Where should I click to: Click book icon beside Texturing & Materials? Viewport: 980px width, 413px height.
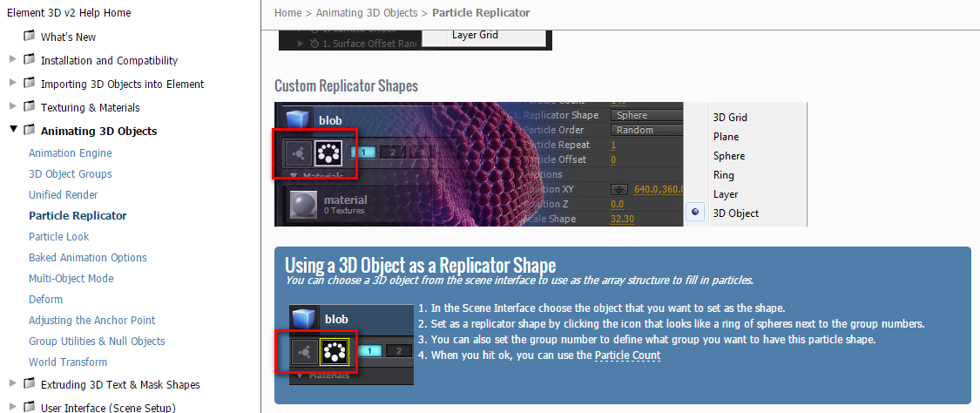coord(29,107)
